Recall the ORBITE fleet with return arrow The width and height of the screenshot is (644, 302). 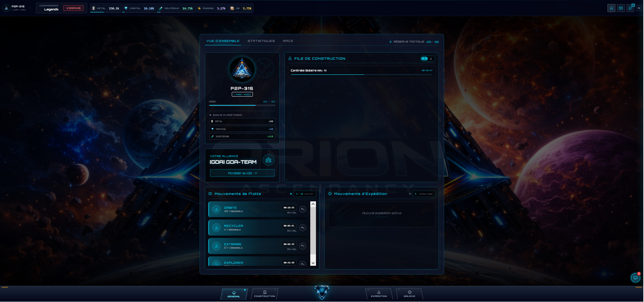(303, 209)
